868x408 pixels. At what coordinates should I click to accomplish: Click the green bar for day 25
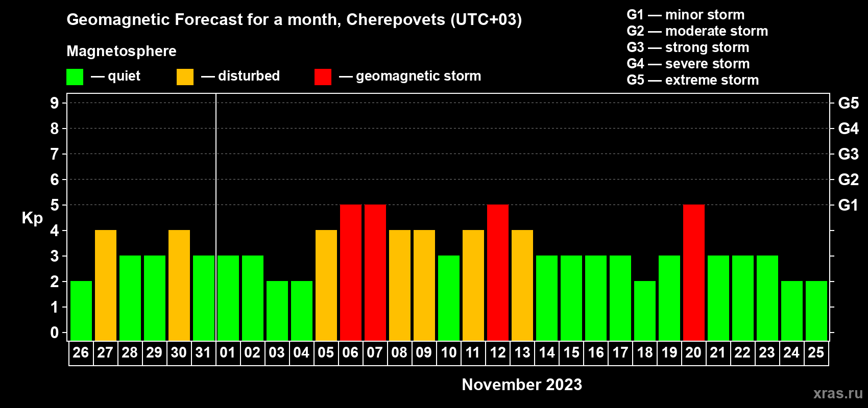[x=816, y=311]
